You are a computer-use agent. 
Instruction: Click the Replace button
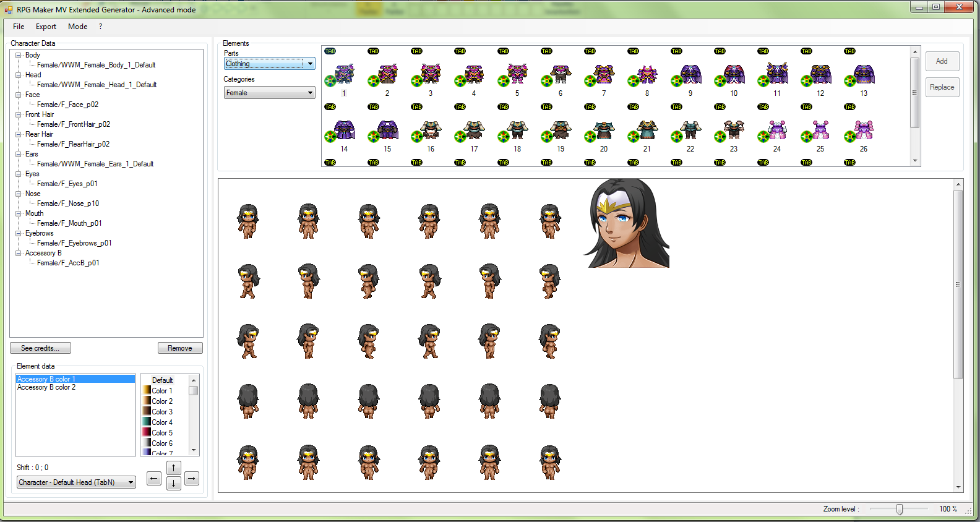[942, 87]
